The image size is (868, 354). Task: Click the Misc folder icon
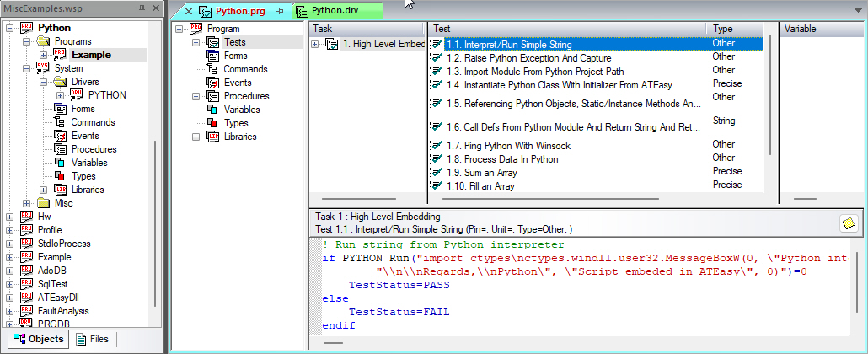coord(43,203)
